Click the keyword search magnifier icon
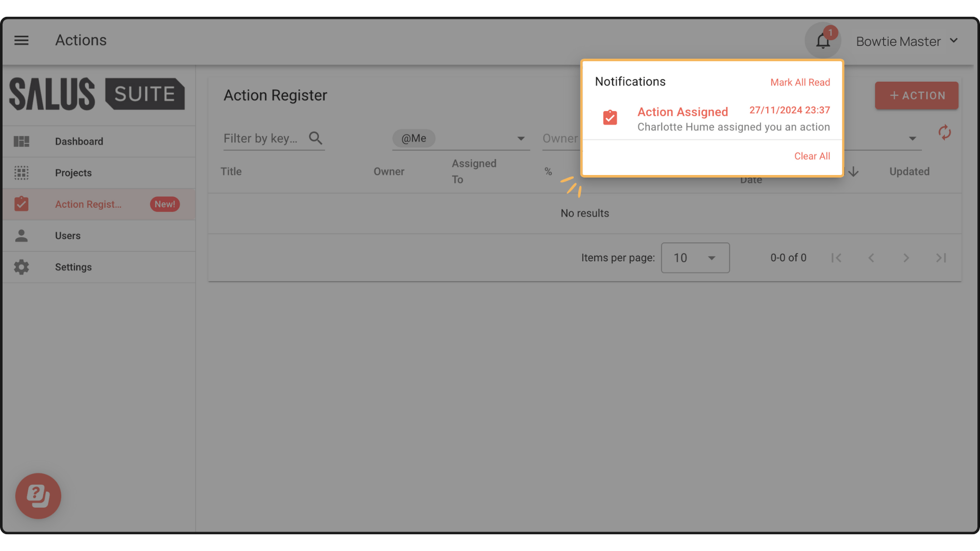The image size is (980, 551). tap(315, 138)
